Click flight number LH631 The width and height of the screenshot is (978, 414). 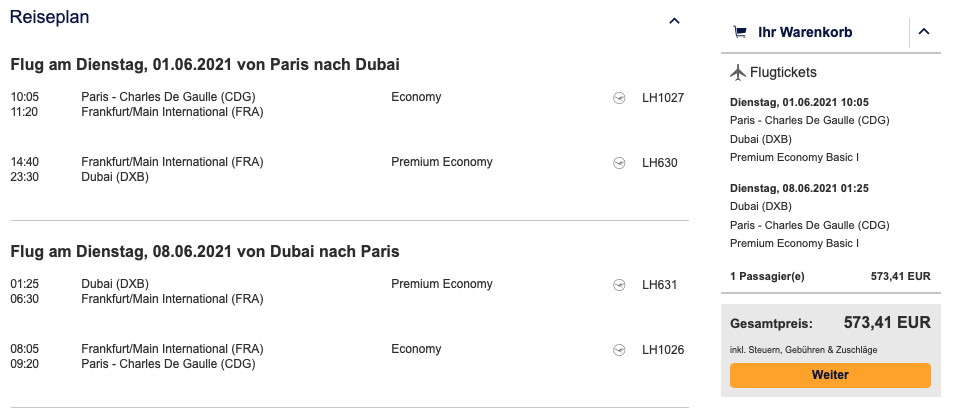[x=659, y=285]
